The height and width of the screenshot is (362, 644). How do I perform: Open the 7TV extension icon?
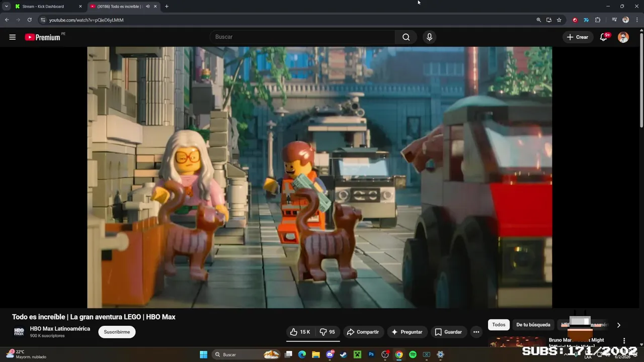(x=586, y=20)
